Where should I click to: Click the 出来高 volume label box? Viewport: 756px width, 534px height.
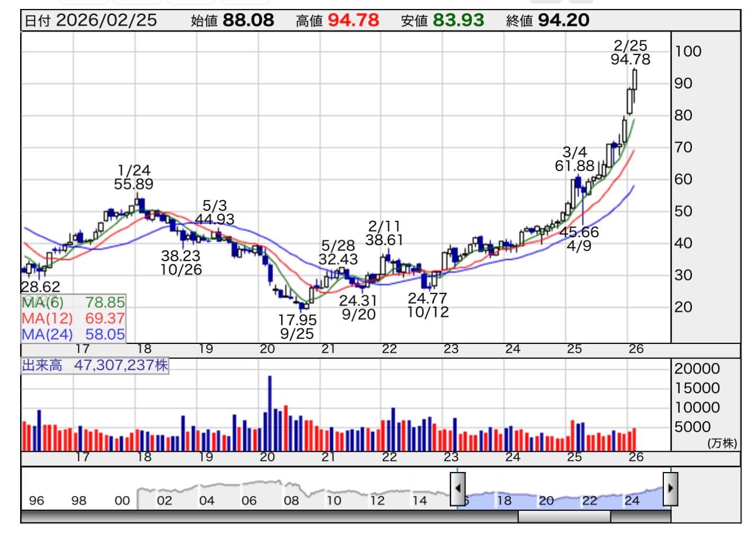[95, 366]
